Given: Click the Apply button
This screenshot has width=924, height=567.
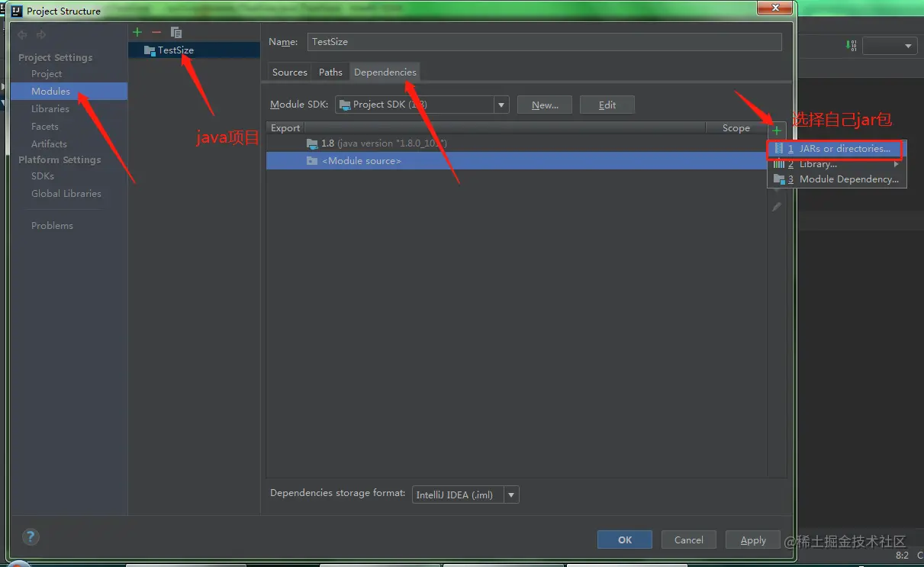Looking at the screenshot, I should (753, 540).
